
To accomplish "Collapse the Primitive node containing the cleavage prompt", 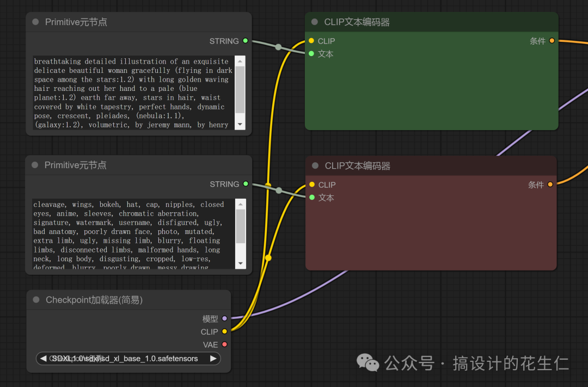I will [35, 165].
